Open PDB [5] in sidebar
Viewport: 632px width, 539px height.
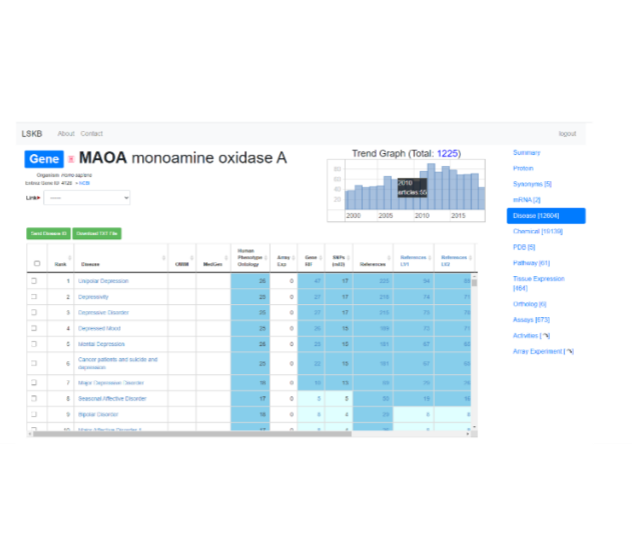(524, 247)
